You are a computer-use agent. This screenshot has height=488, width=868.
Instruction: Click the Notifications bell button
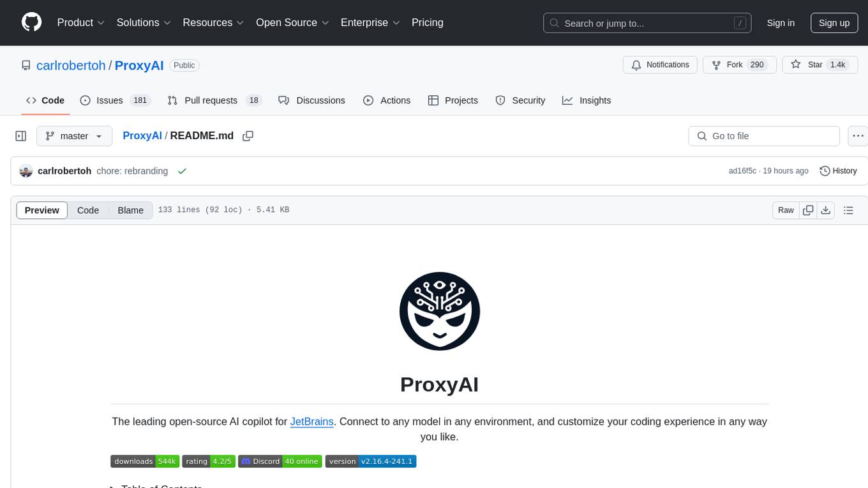coord(660,65)
